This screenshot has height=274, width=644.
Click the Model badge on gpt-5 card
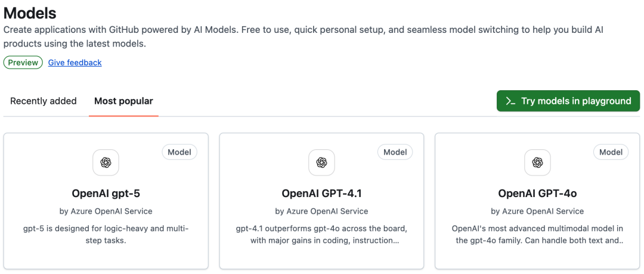point(179,152)
